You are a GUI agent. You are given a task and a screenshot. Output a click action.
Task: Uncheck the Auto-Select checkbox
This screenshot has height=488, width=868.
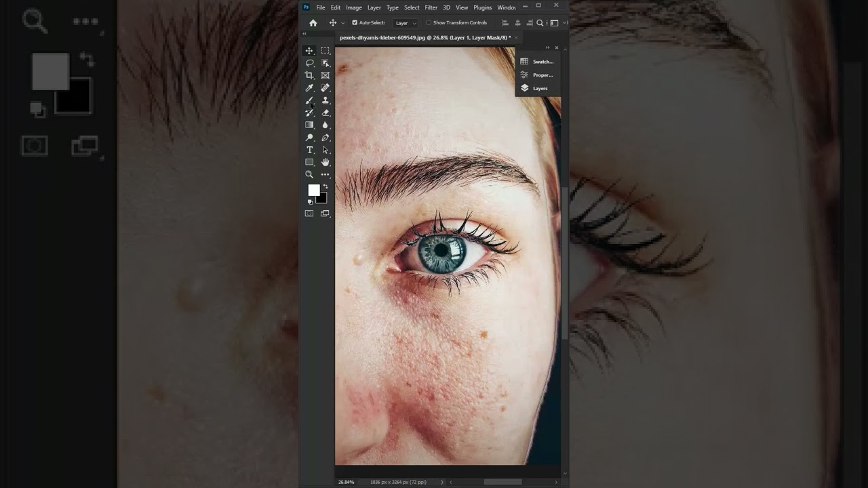click(355, 23)
